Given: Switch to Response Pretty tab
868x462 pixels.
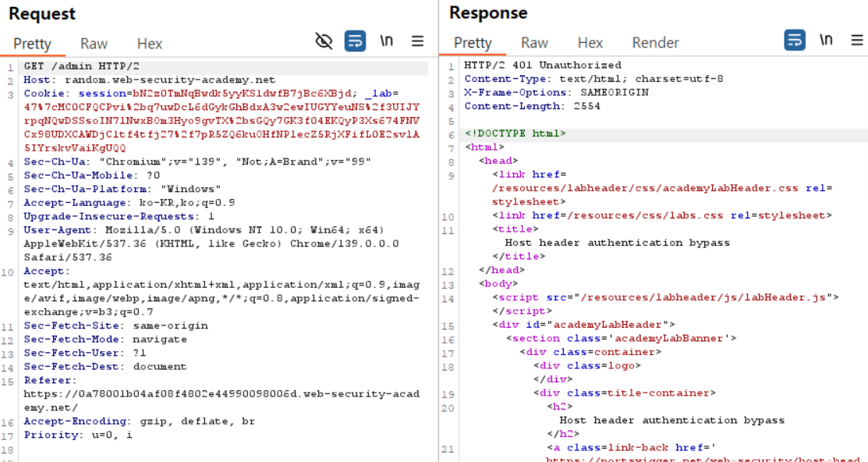Looking at the screenshot, I should coord(473,43).
